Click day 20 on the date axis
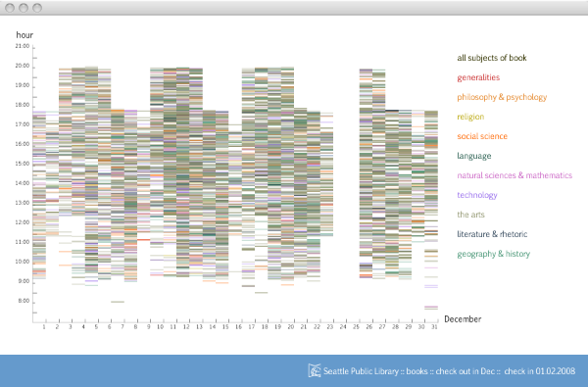 [291, 327]
